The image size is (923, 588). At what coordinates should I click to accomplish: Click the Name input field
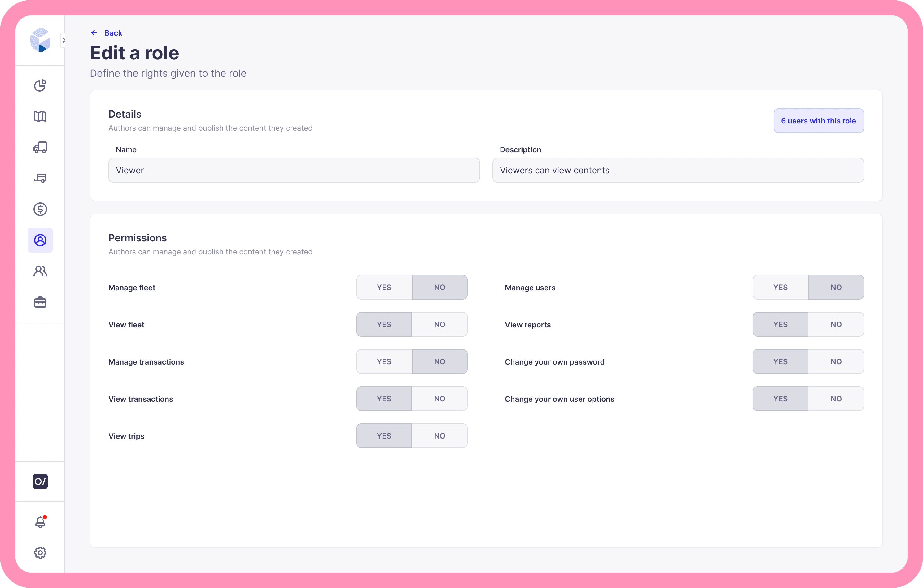[x=294, y=171]
